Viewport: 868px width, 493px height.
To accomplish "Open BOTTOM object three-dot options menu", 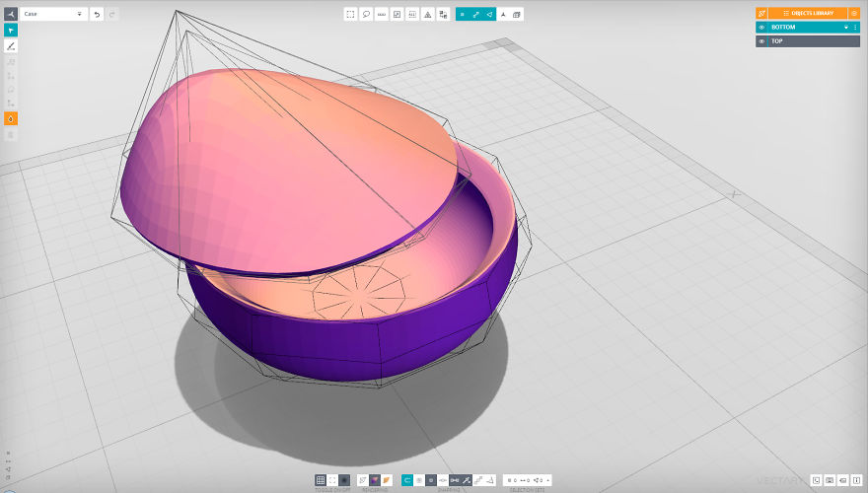I will (854, 28).
